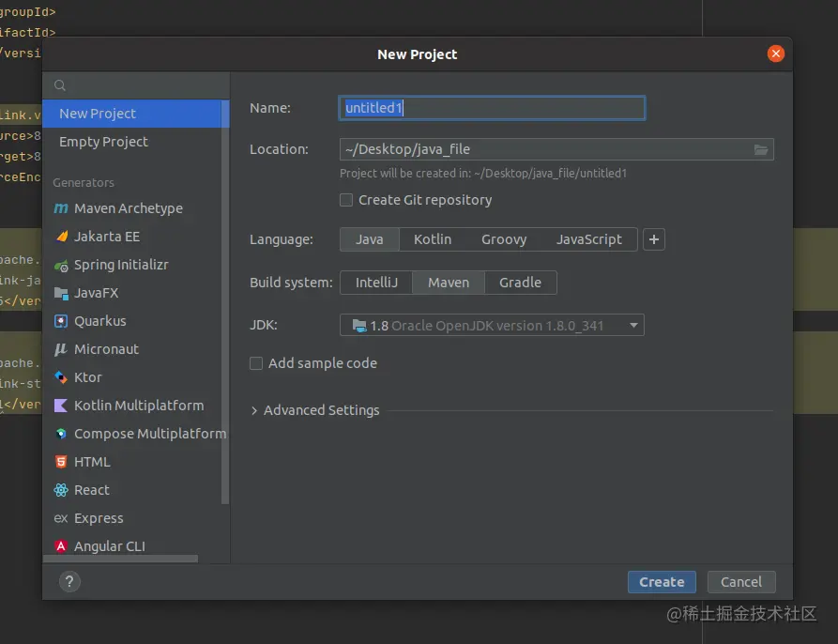Select the Micronaut label
Image resolution: width=838 pixels, height=644 pixels.
click(x=106, y=349)
